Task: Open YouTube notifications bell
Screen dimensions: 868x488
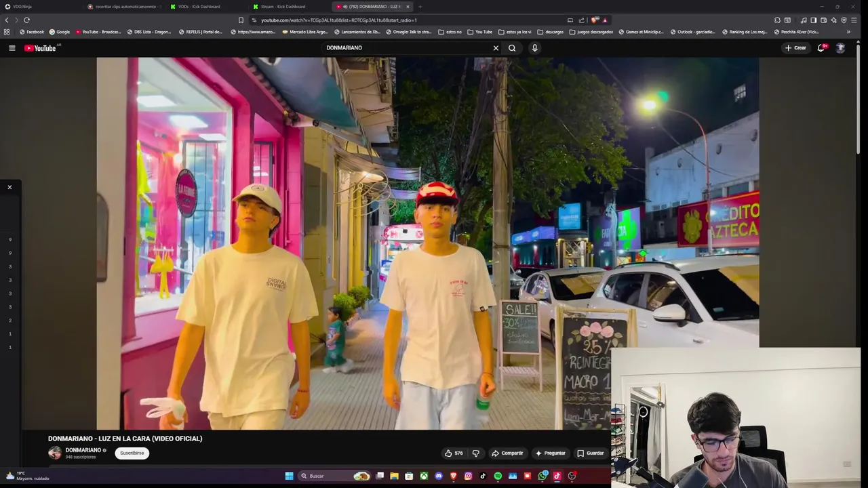Action: (x=821, y=48)
